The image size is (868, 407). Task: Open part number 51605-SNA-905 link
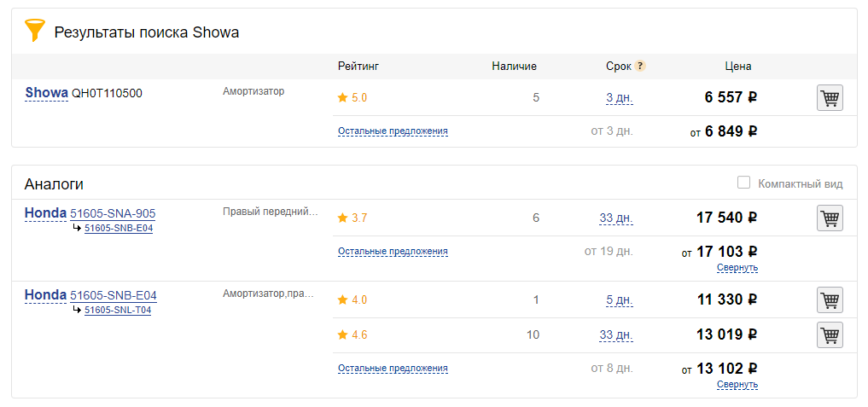click(113, 213)
